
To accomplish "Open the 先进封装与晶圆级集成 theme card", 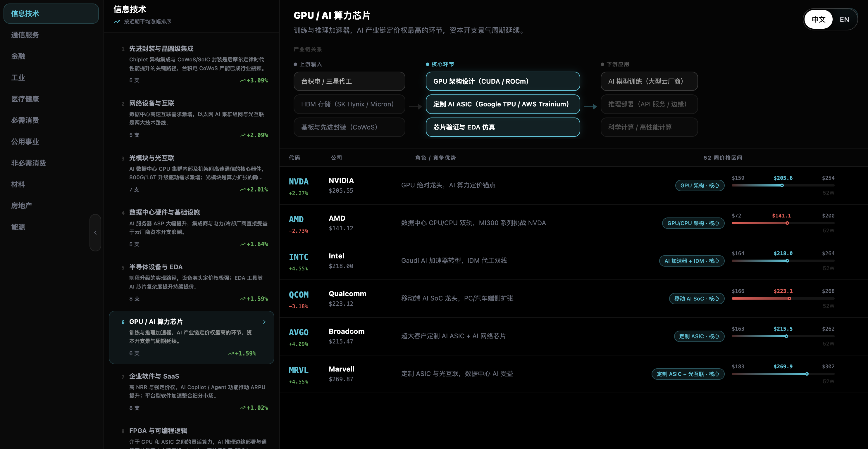I will click(x=191, y=64).
